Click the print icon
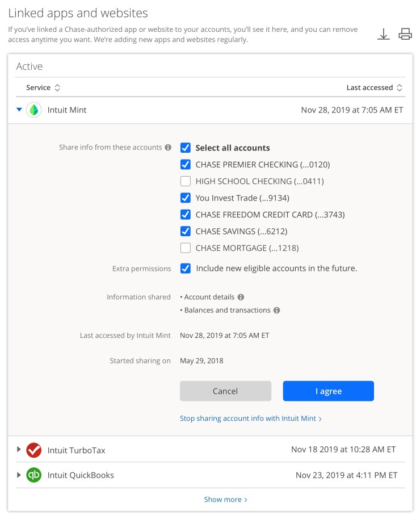 click(405, 34)
